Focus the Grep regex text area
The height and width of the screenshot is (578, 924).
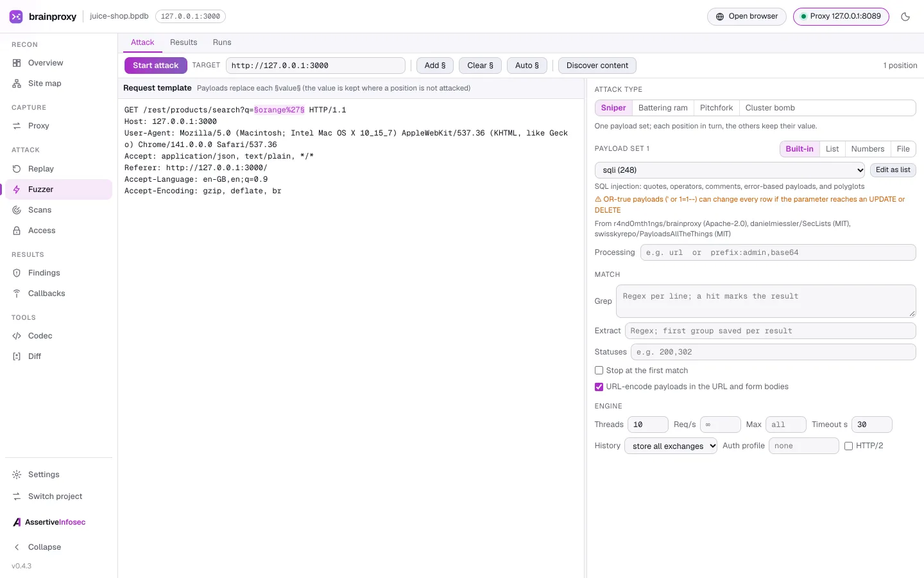766,301
